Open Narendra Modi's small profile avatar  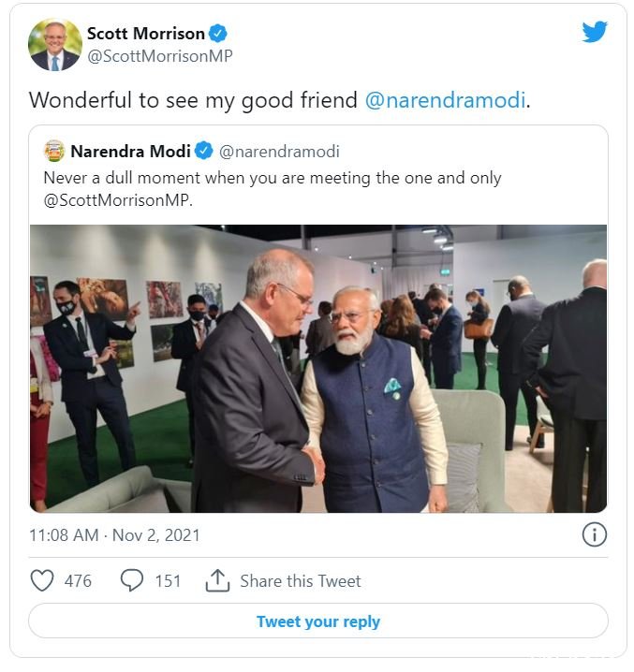tap(54, 151)
